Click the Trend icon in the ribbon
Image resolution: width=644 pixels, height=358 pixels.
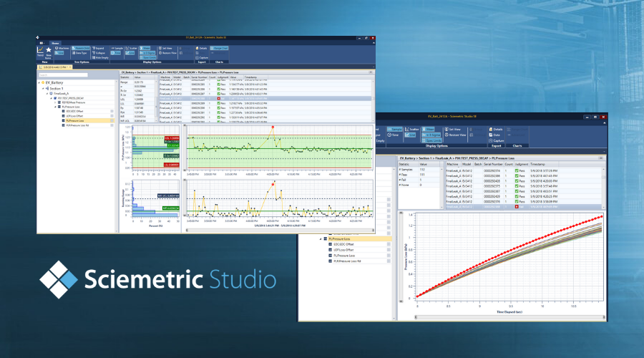(x=40, y=52)
